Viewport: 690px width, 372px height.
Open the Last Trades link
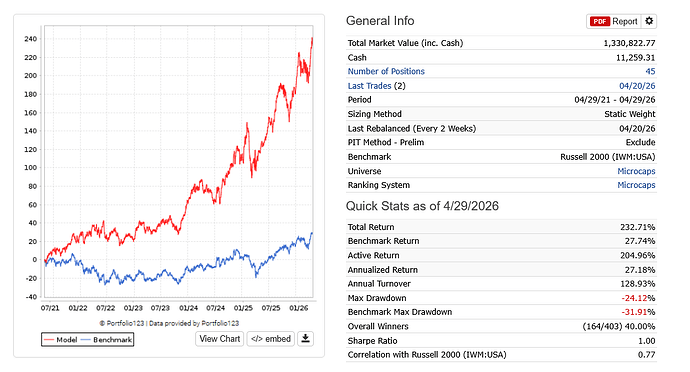point(369,86)
